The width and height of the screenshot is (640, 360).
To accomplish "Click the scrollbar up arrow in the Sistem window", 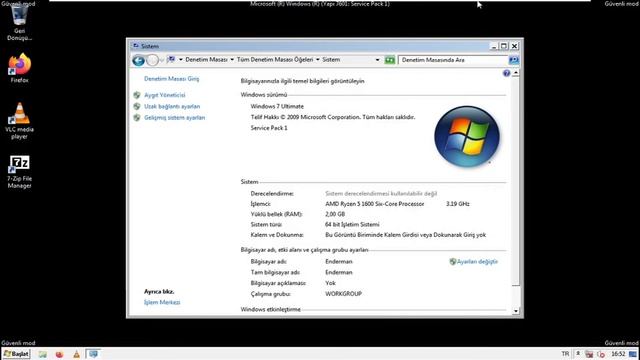I will point(516,73).
